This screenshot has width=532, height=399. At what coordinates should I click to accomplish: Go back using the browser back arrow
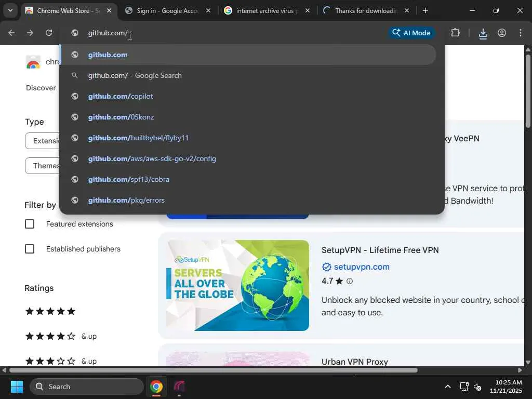tap(11, 33)
